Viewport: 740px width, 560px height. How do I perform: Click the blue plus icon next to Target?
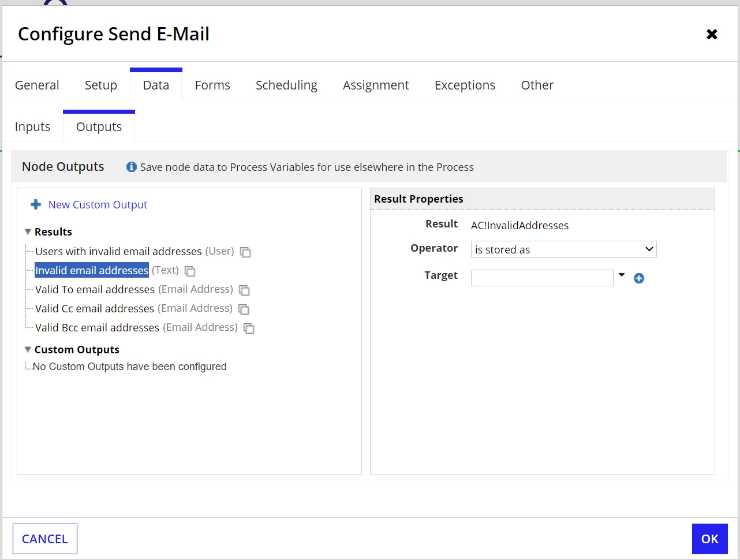coord(639,278)
